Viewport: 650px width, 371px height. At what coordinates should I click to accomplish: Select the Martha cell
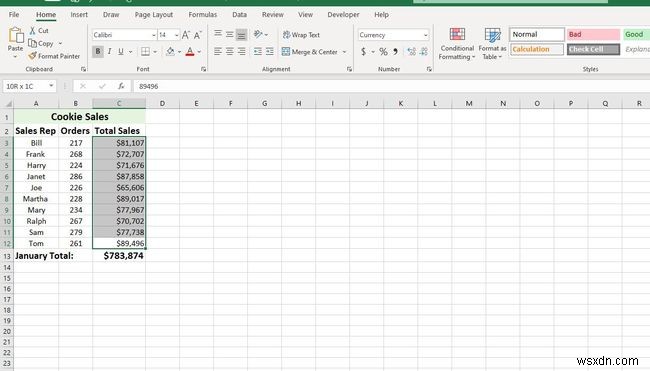[x=36, y=199]
